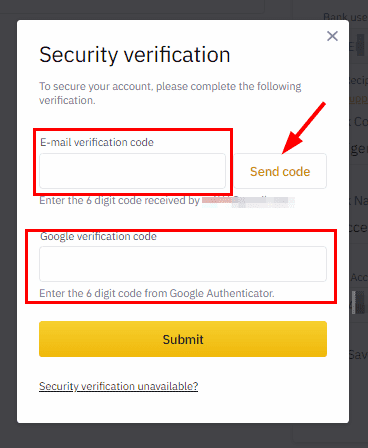368x448 pixels.
Task: Click the 'To secure your account' description
Action: point(170,93)
